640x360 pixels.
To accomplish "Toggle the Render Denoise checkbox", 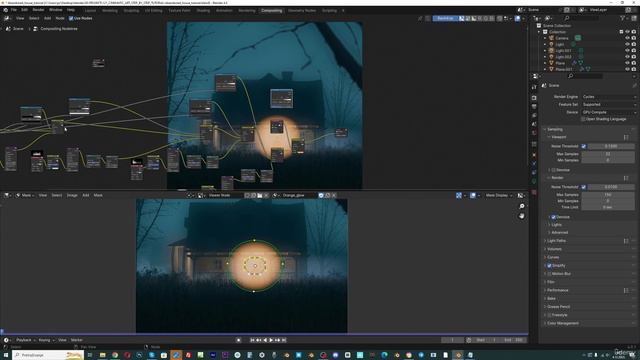I will click(553, 217).
